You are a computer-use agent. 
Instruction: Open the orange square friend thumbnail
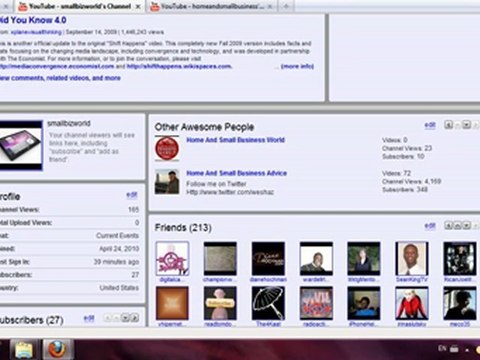(172, 303)
